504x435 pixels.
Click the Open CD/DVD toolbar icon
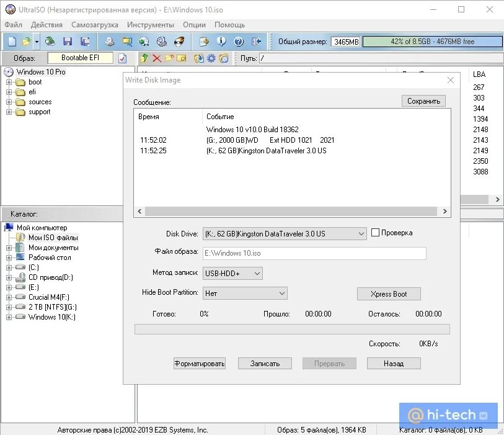click(50, 42)
